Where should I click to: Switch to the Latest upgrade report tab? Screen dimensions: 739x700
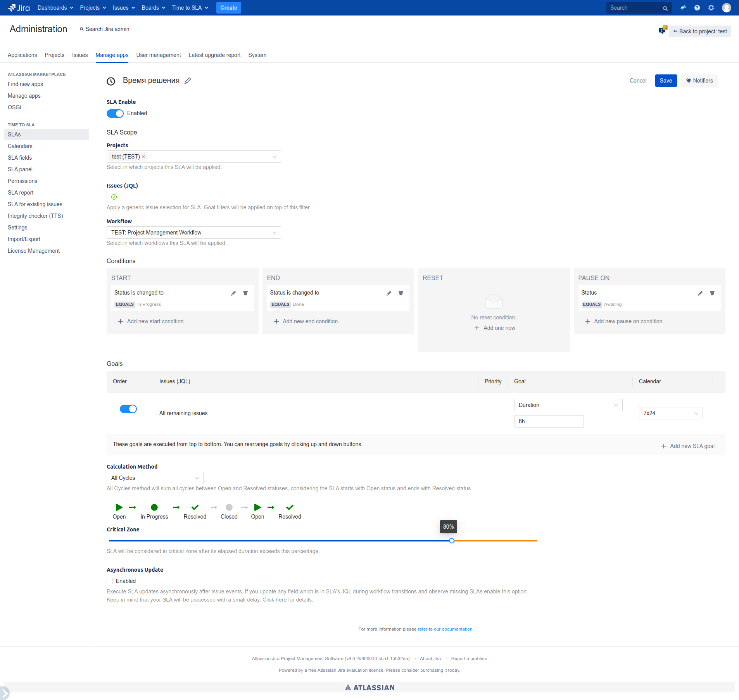click(215, 55)
